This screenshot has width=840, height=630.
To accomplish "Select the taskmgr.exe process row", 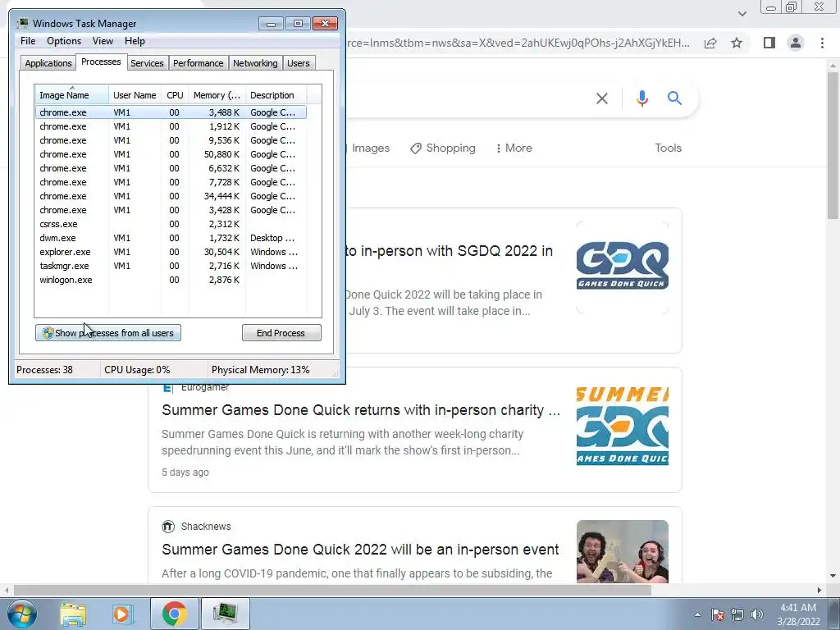I will coord(171,266).
